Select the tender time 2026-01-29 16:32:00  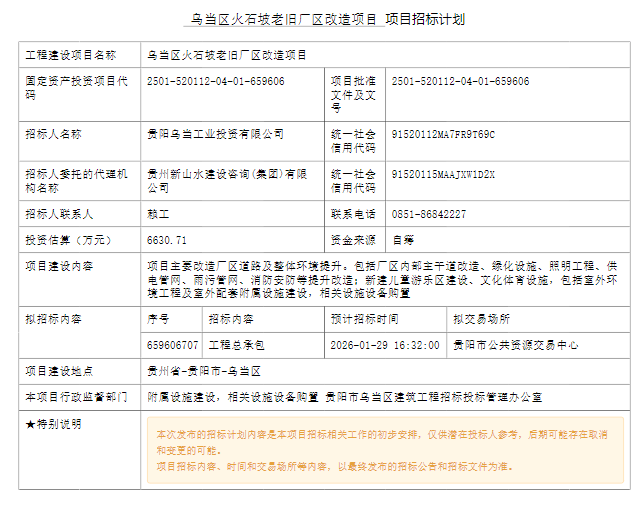click(385, 345)
